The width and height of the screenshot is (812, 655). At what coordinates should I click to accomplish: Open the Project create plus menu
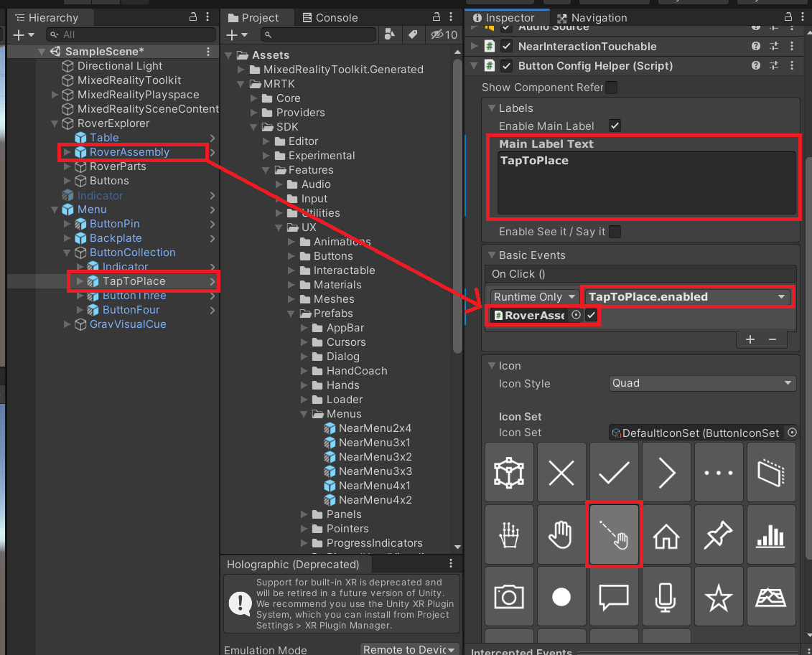click(x=237, y=34)
